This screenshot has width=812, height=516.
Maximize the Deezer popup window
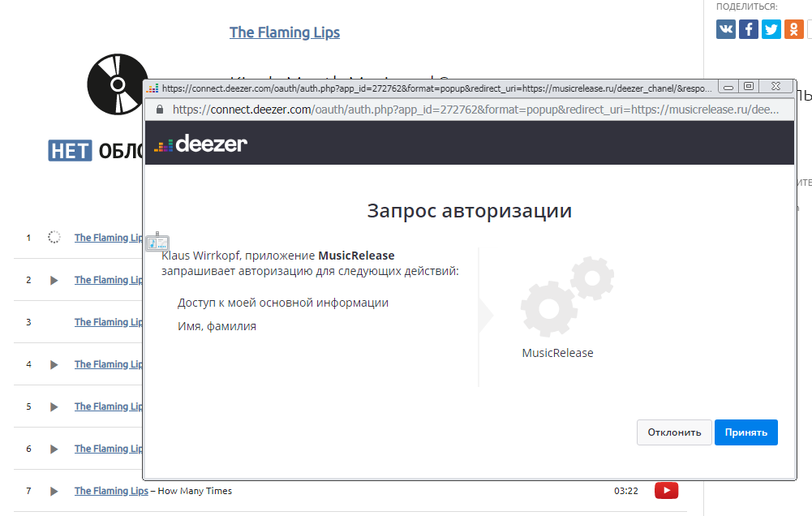click(x=749, y=87)
